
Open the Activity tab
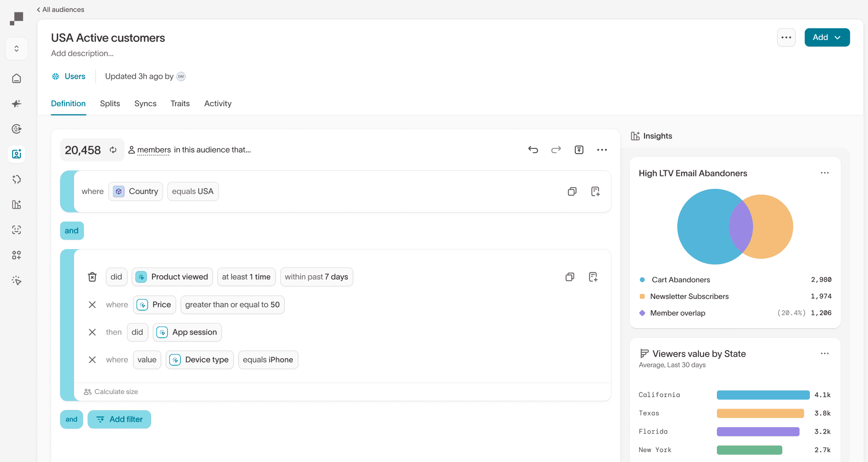217,104
